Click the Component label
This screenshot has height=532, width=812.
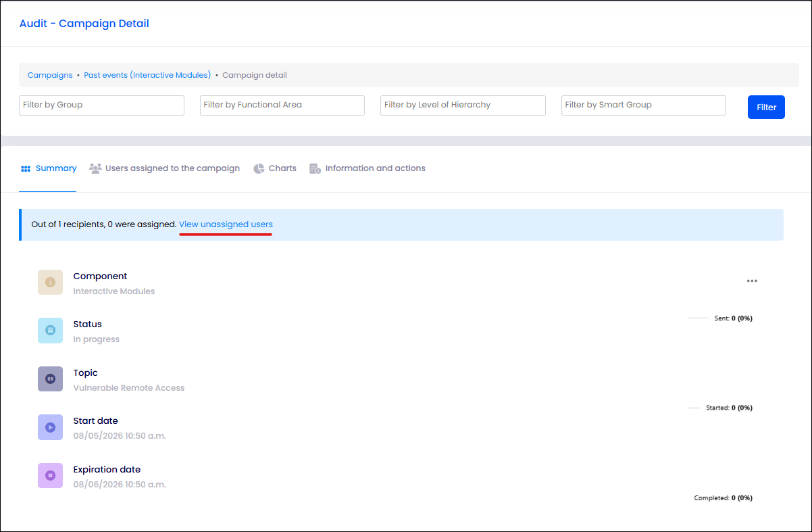(x=100, y=276)
